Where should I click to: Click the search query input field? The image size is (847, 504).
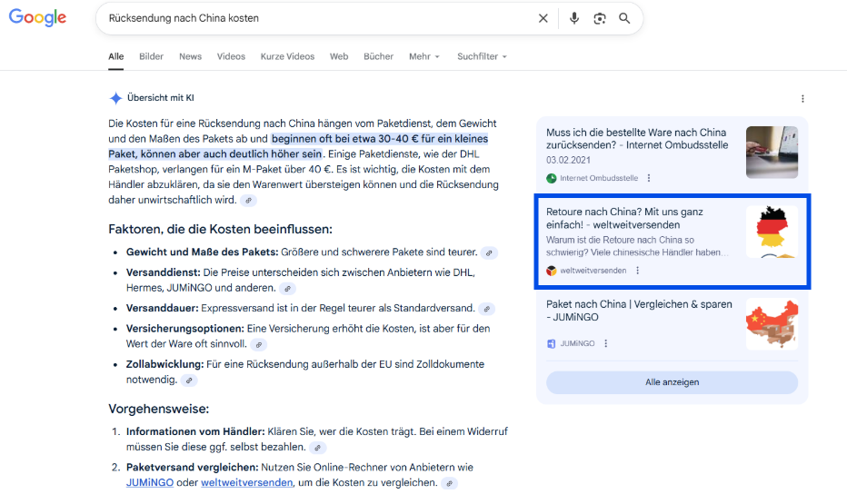[319, 18]
